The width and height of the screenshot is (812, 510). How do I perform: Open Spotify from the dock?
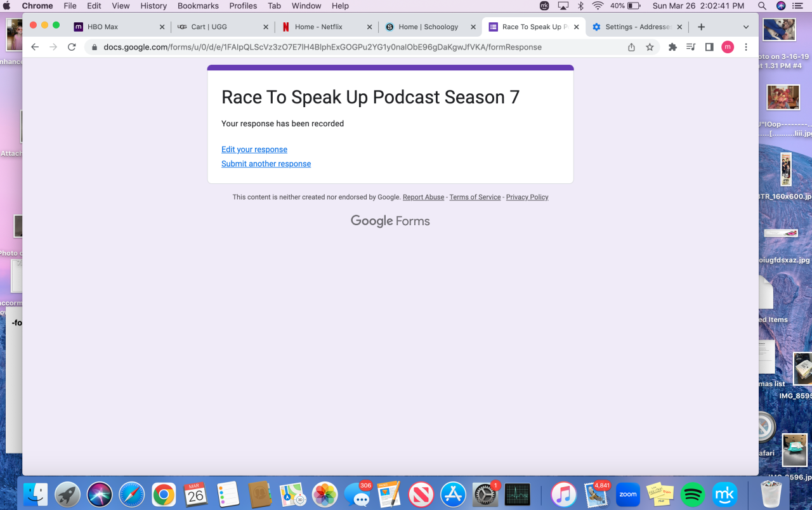(693, 494)
